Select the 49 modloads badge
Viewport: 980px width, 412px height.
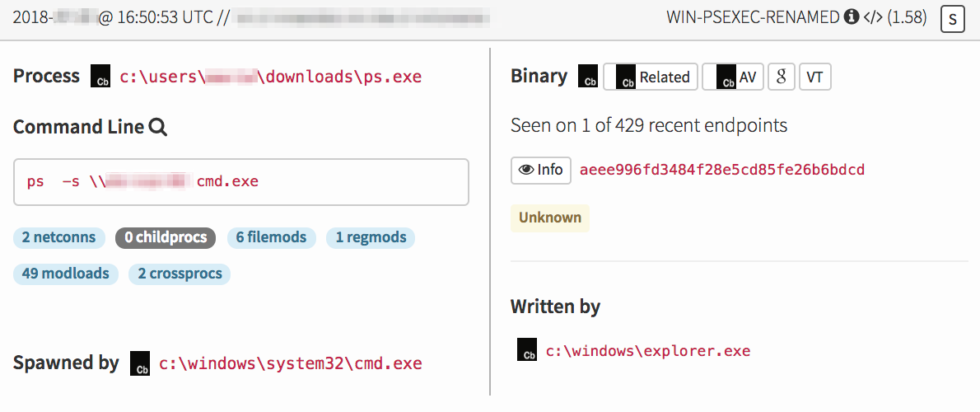pyautogui.click(x=66, y=274)
